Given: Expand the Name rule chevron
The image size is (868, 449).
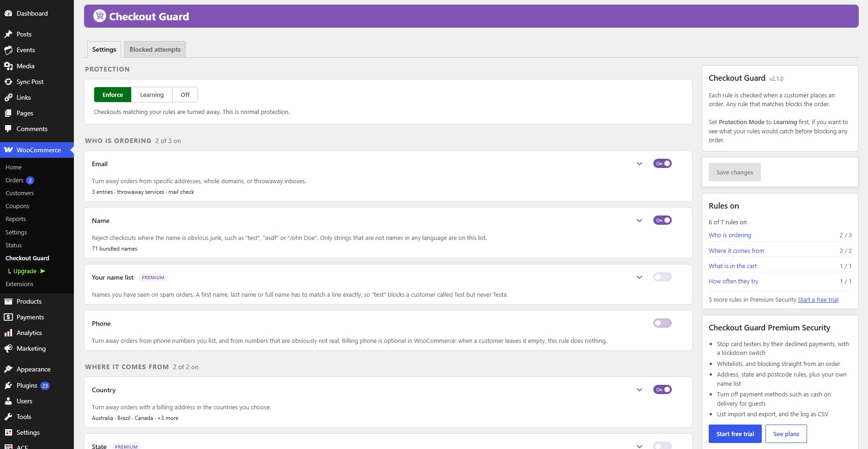Looking at the screenshot, I should point(639,221).
